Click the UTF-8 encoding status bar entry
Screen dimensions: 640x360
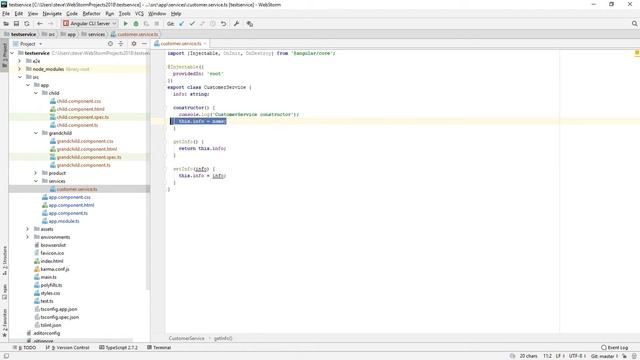[x=577, y=356]
